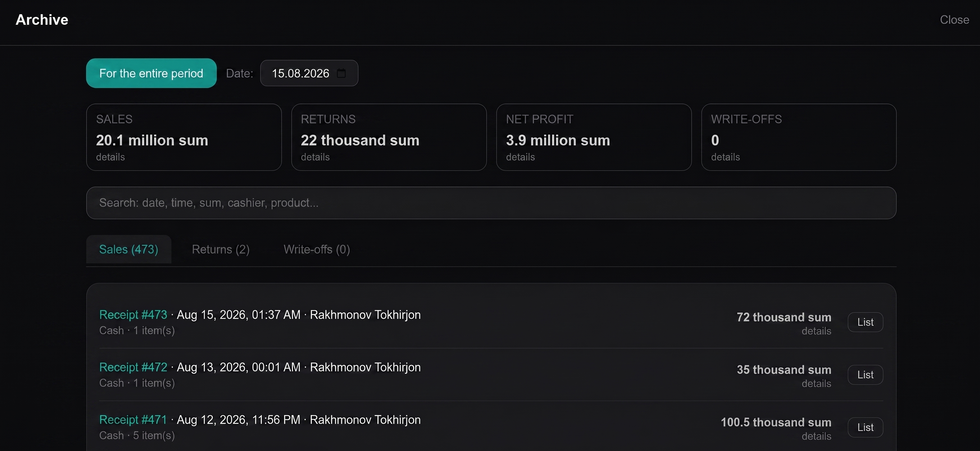This screenshot has height=451, width=980.
Task: View details under the WRITE-OFFS card
Action: coord(726,157)
